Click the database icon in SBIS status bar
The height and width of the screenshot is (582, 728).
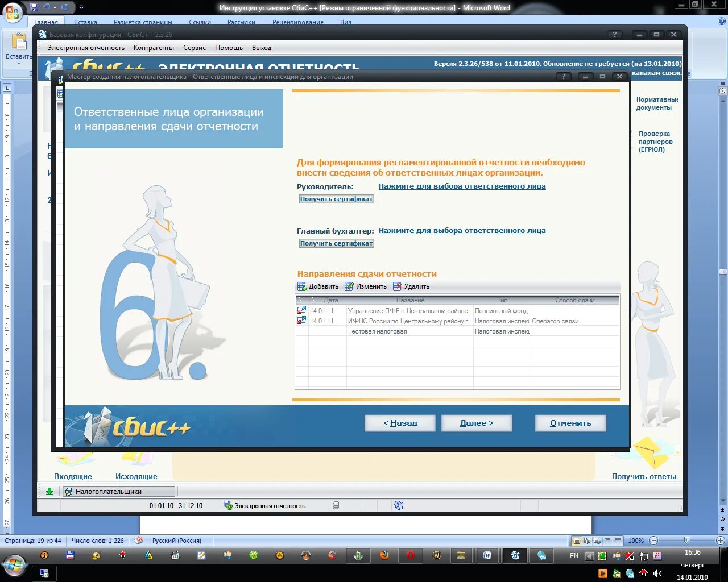coord(336,505)
